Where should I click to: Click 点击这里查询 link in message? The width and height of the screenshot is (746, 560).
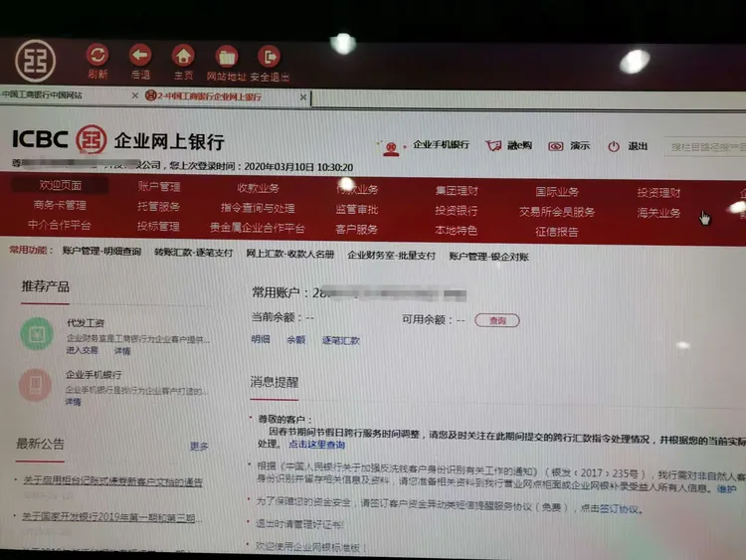pyautogui.click(x=317, y=445)
